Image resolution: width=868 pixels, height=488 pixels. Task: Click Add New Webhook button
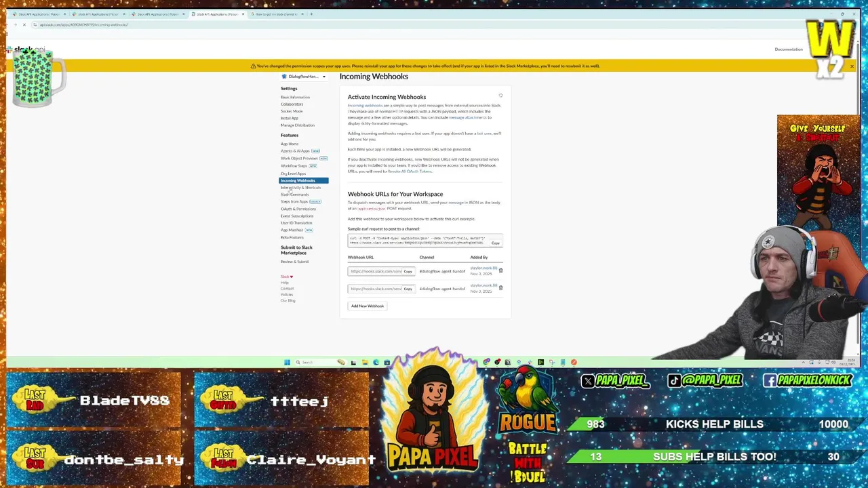point(368,306)
